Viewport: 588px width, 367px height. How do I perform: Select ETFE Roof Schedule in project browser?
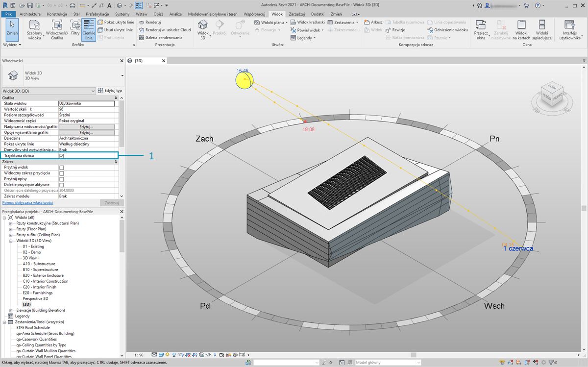click(x=33, y=328)
